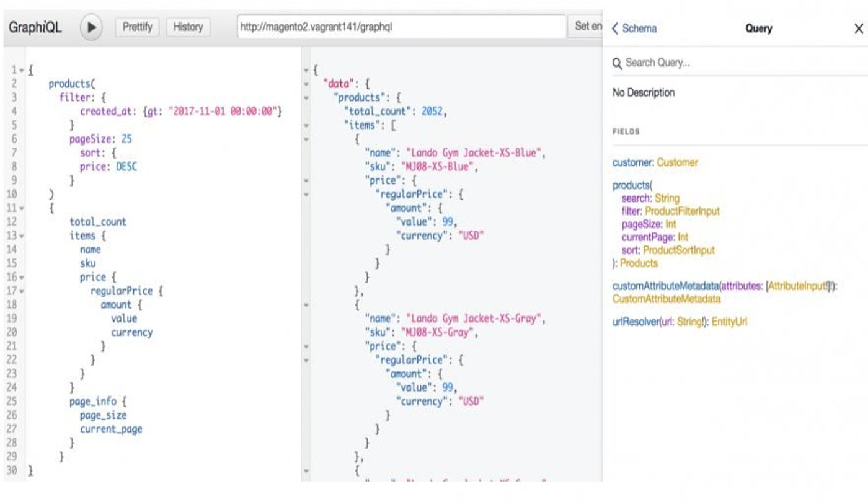Run the query with the play button
Viewport: 868px width, 502px height.
click(x=91, y=27)
